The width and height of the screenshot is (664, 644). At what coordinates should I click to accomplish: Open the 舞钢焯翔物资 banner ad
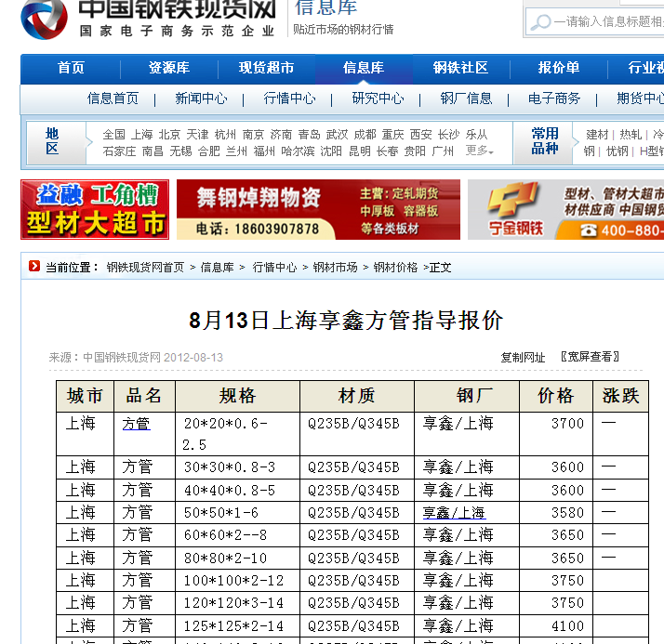[x=318, y=209]
